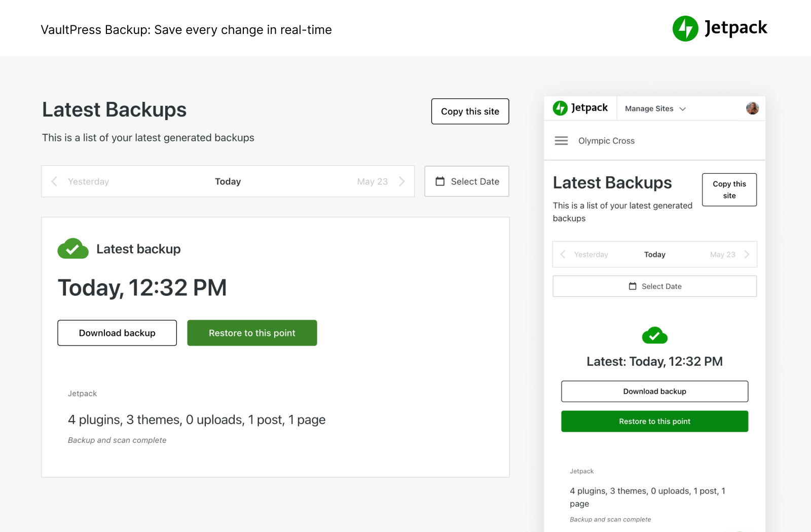
Task: Select Yesterday in the desktop date navigator
Action: click(x=89, y=181)
